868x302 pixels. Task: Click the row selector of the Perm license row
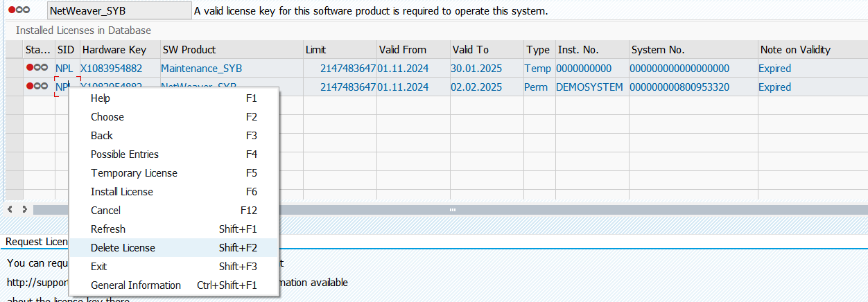[14, 87]
